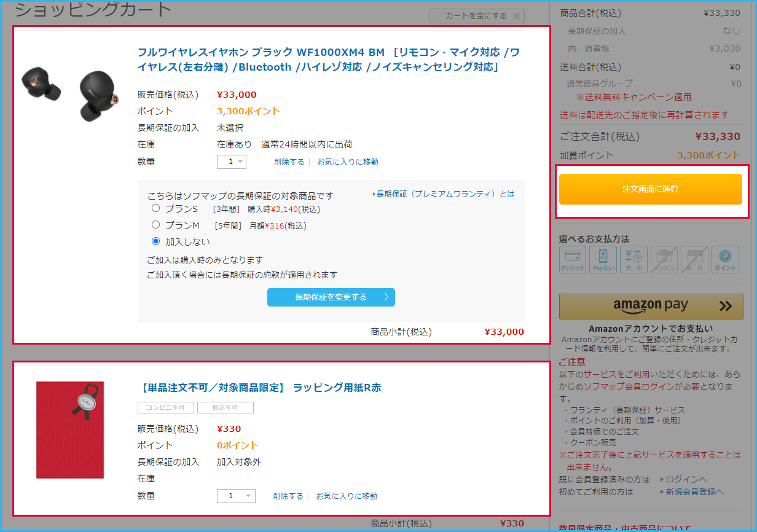Click the earphones price ¥33,000 next to 販売価格

coord(237,95)
